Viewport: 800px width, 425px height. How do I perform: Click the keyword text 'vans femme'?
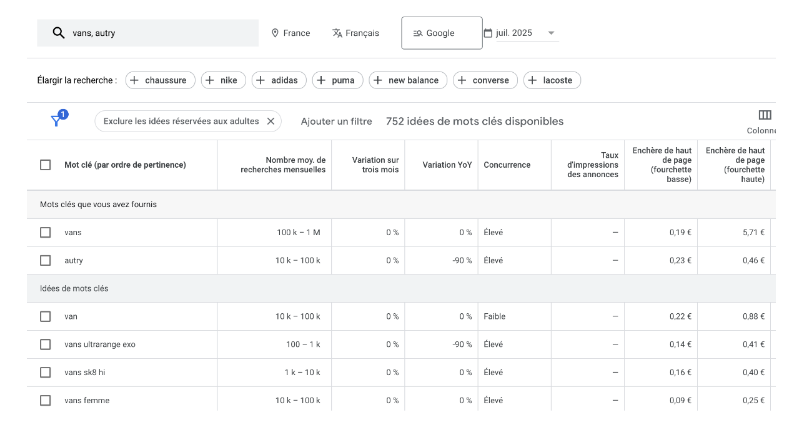[87, 401]
